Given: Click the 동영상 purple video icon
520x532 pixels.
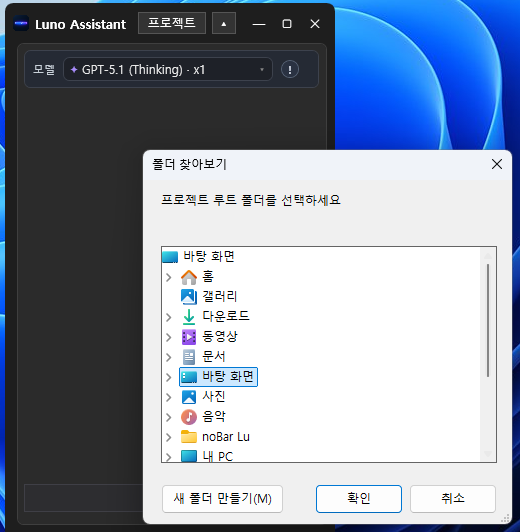Looking at the screenshot, I should coord(189,337).
